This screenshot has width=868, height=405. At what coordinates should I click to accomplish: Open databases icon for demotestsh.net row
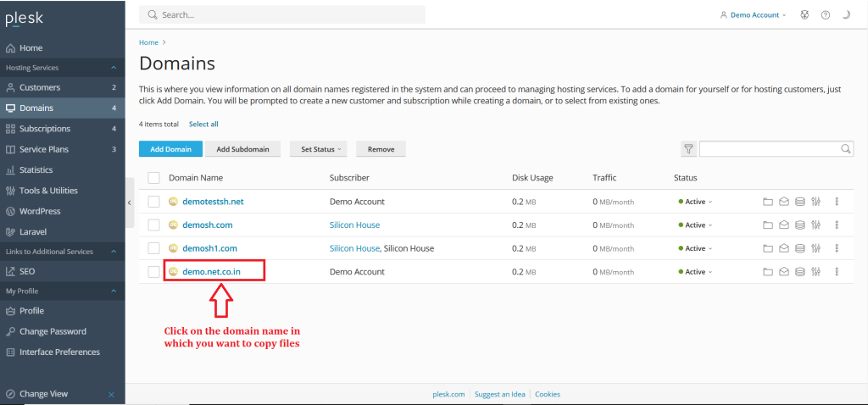[x=800, y=202]
